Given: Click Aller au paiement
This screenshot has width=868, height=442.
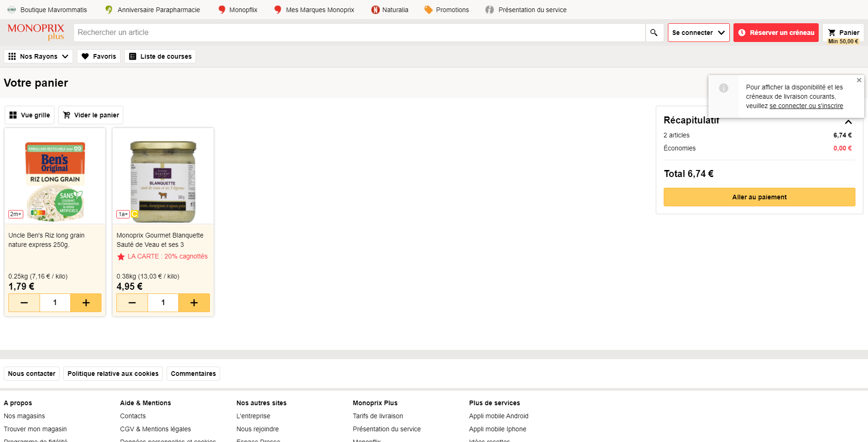Looking at the screenshot, I should (760, 197).
